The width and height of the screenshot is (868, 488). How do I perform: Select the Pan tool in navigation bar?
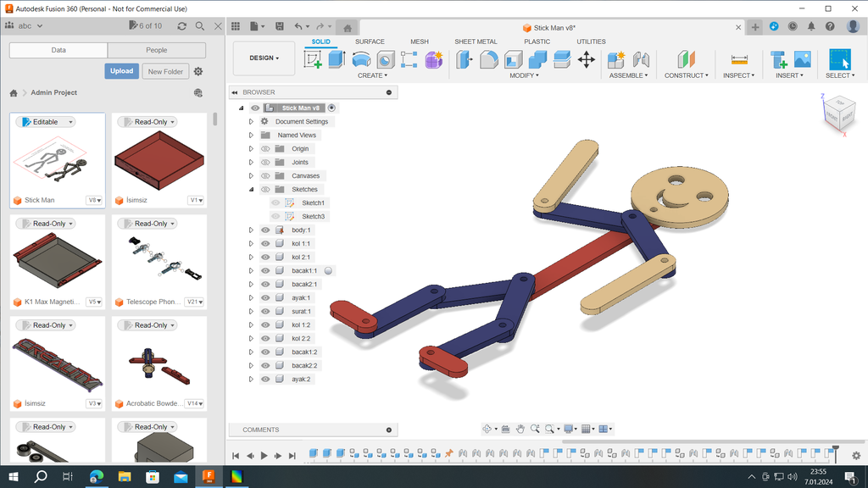[520, 430]
